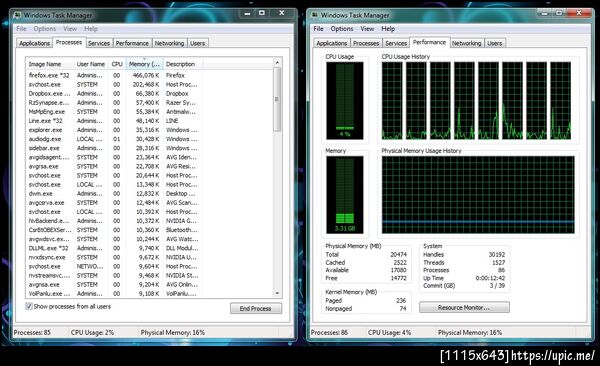Open View menu in left Task Manager
Screen dimensions: 600x366
pos(70,29)
